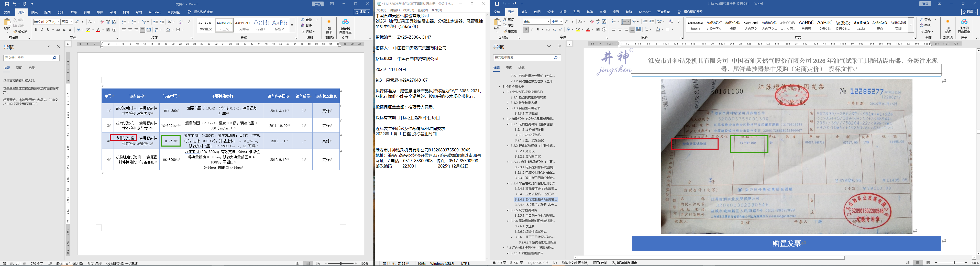Toggle strikethrough in the 文档2 Word window
This screenshot has width=980, height=266.
pos(58,30)
